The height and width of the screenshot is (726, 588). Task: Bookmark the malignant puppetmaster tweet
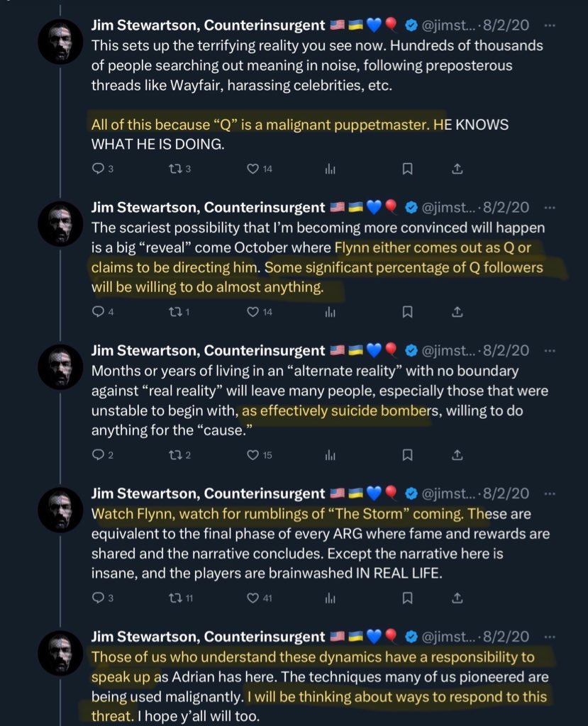407,169
